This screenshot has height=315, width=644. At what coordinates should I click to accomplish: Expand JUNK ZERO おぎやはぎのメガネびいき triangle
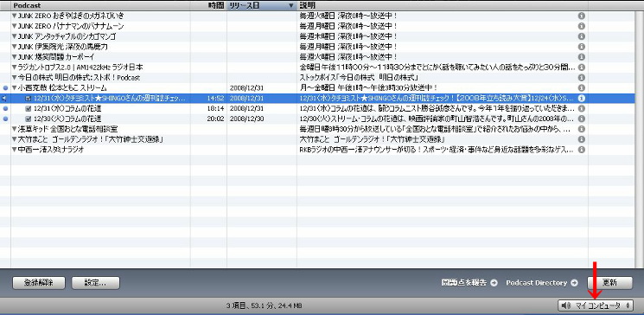click(15, 16)
